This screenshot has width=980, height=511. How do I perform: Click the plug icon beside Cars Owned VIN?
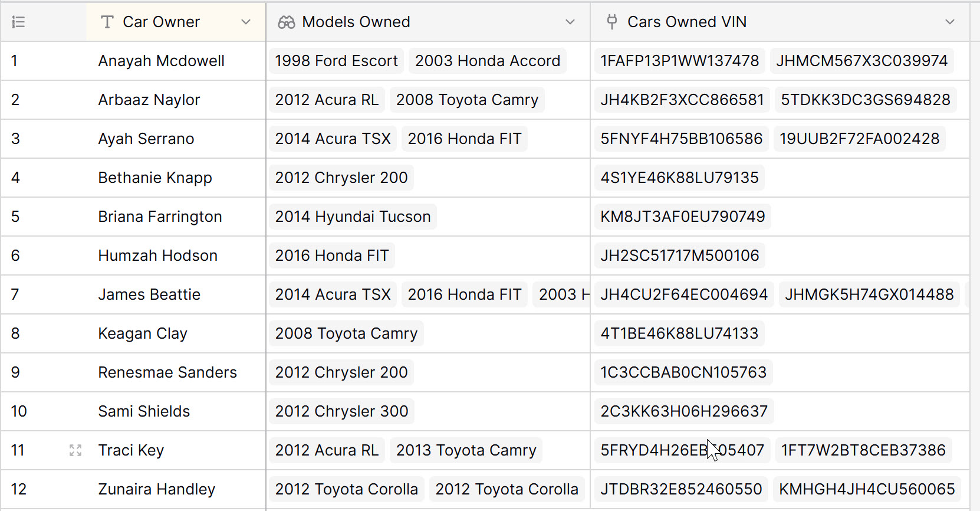(612, 22)
